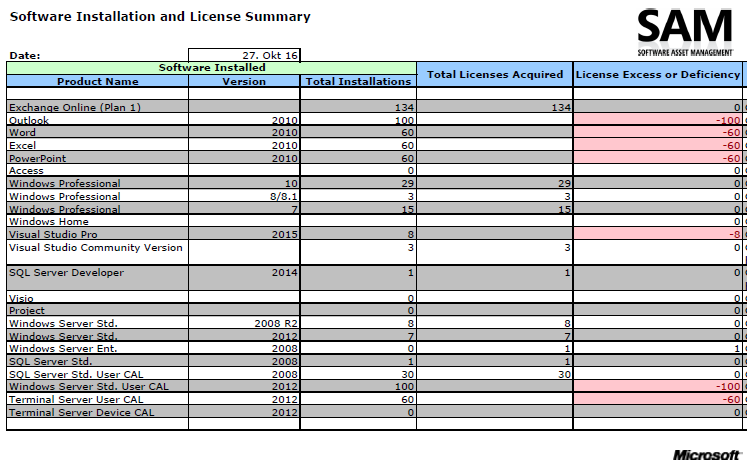Click the Microsoft logo
The width and height of the screenshot is (747, 469).
click(x=707, y=455)
